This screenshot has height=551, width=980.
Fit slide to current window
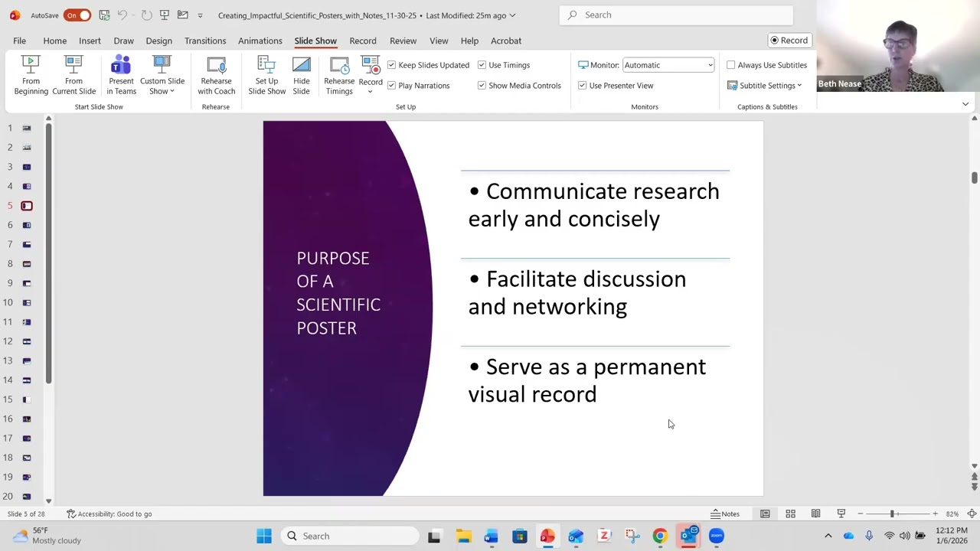click(972, 514)
